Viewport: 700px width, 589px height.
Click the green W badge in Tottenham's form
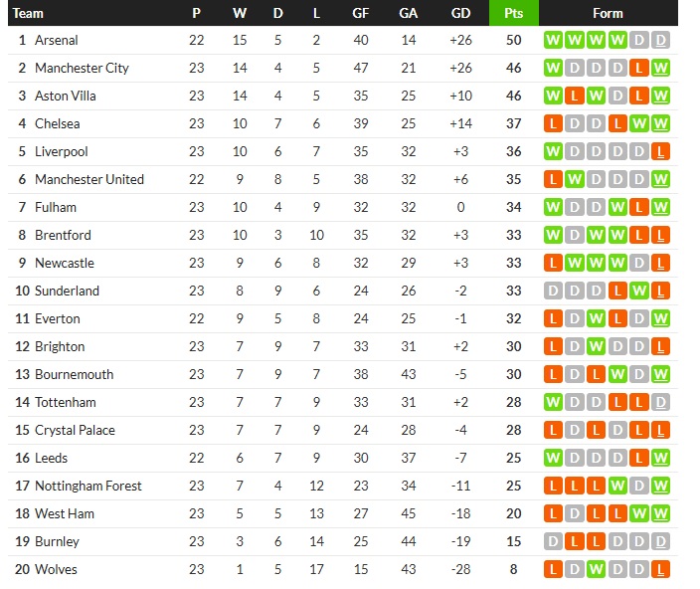[x=553, y=403]
